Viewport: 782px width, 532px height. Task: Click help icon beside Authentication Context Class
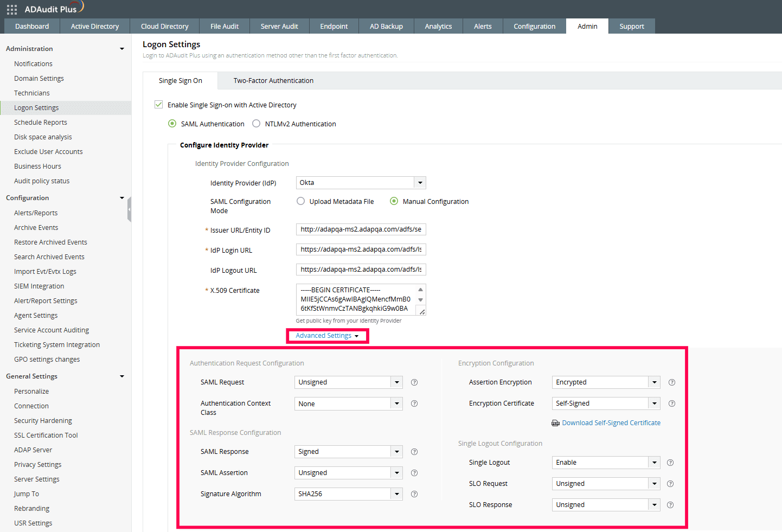tap(414, 403)
